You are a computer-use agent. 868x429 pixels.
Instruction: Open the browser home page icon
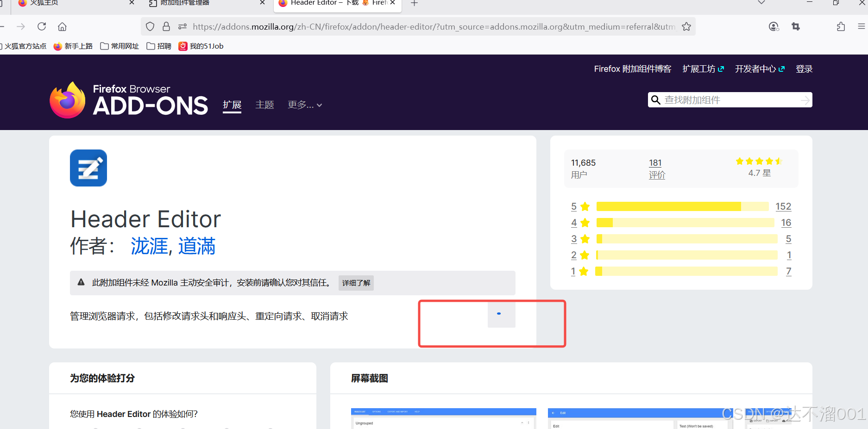62,26
